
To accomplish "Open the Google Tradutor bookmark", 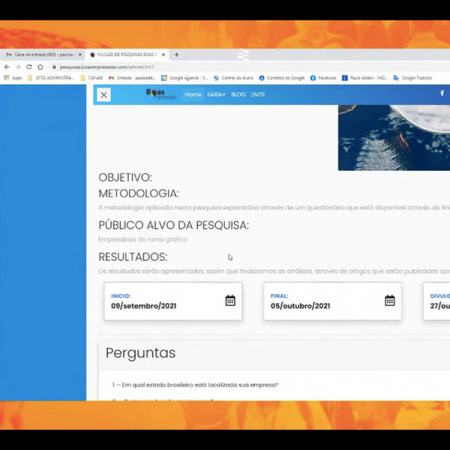I will (413, 78).
